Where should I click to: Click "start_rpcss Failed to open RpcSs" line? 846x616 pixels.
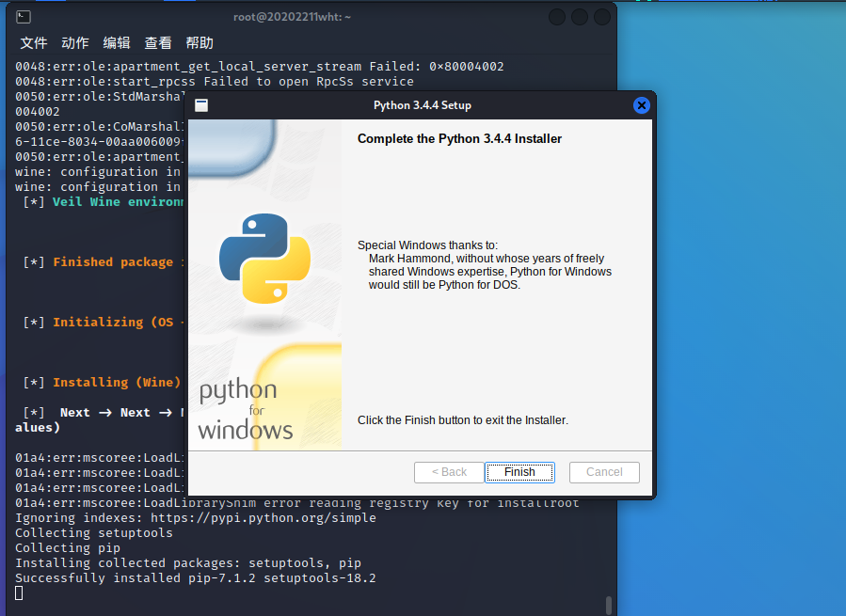[x=215, y=82]
